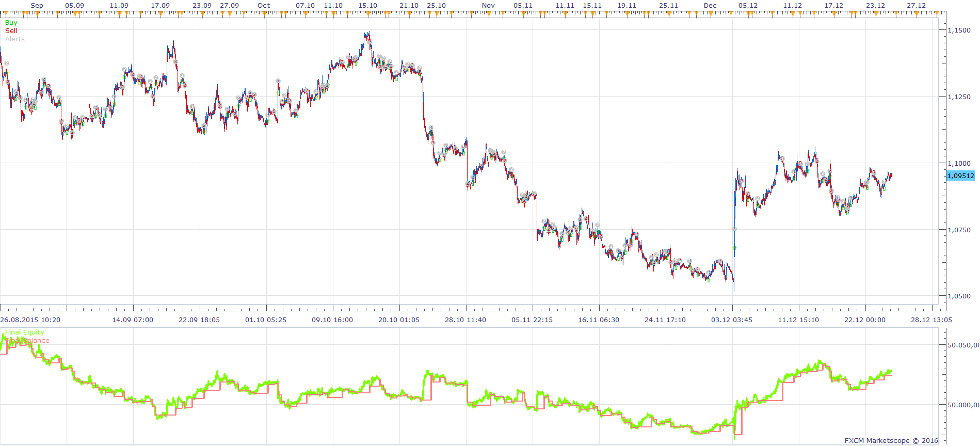This screenshot has height=446, width=980.
Task: Click the 27.09 date on top timeline
Action: pyautogui.click(x=229, y=6)
